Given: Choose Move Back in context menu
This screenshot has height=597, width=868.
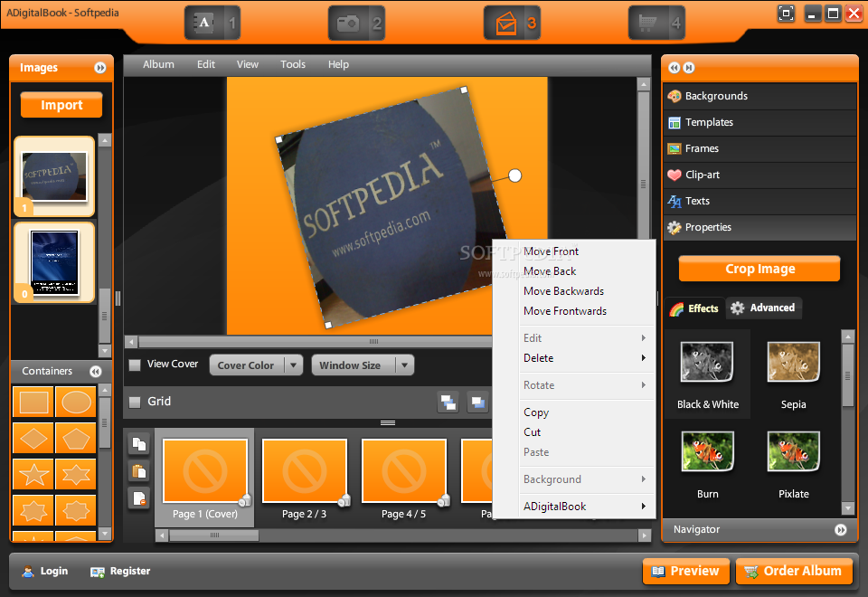Looking at the screenshot, I should click(x=574, y=271).
